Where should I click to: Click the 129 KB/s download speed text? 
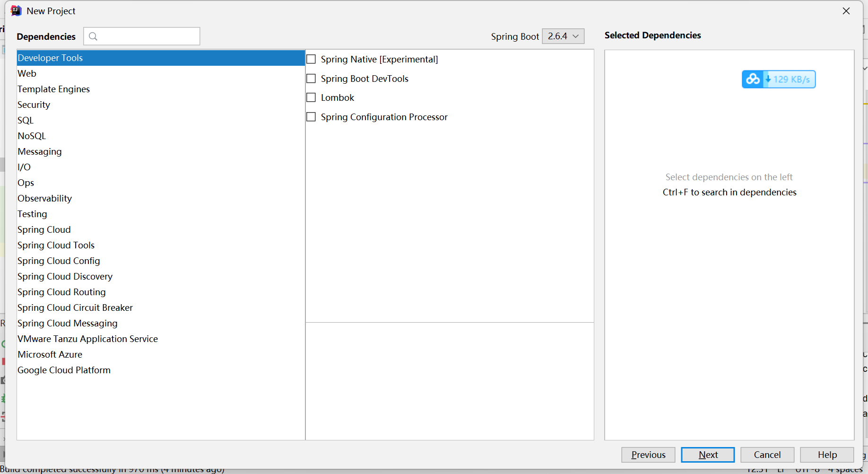point(791,79)
